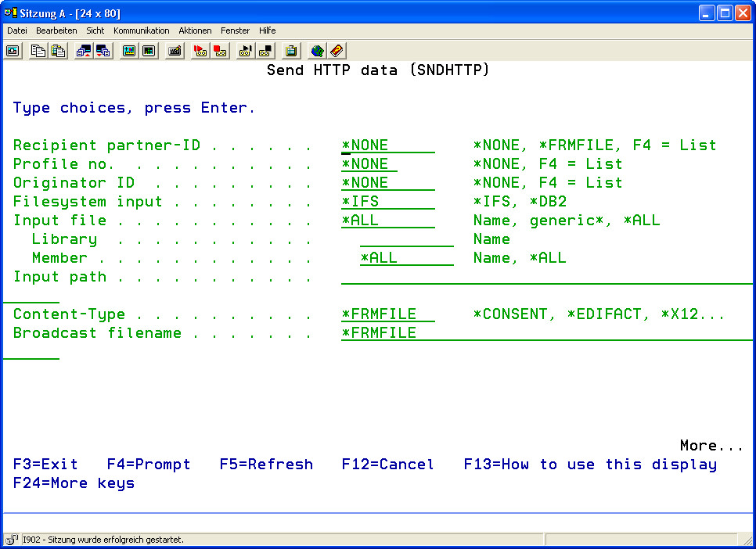Click the globe help icon
The width and height of the screenshot is (756, 549).
coord(317,51)
